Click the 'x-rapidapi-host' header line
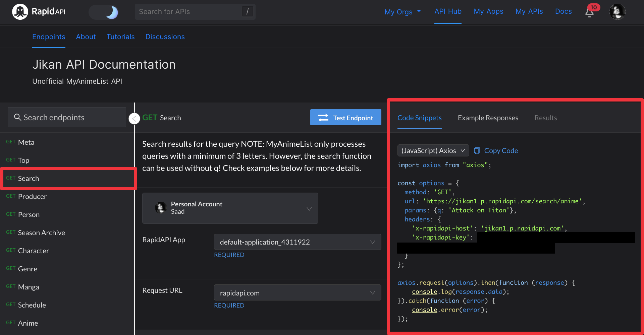Screen dimensions: 644x335 click(489, 228)
